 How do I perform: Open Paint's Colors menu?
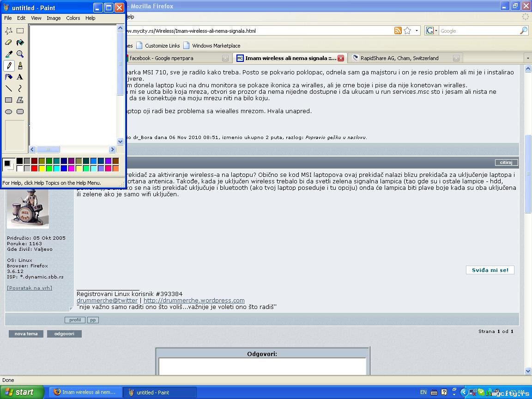[73, 18]
